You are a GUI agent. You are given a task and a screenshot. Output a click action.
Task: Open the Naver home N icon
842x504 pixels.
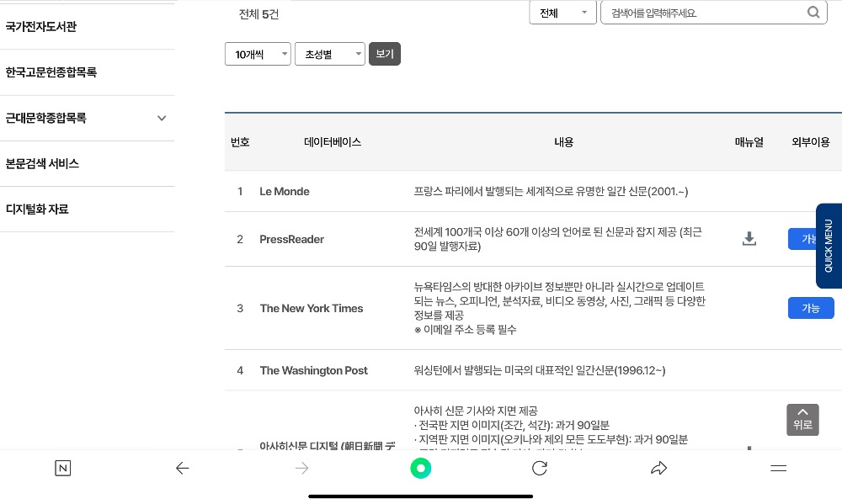[x=63, y=468]
